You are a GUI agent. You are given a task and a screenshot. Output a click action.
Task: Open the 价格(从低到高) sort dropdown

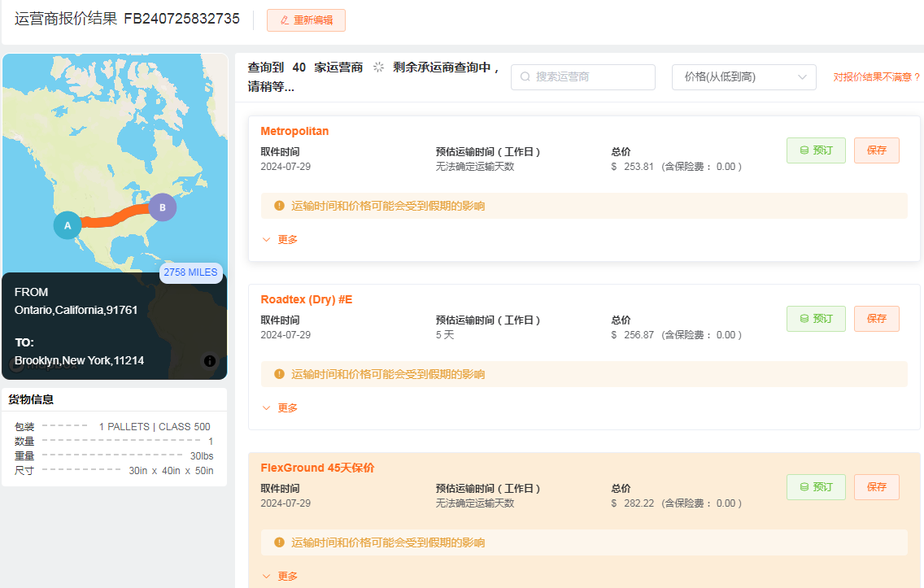pos(743,77)
